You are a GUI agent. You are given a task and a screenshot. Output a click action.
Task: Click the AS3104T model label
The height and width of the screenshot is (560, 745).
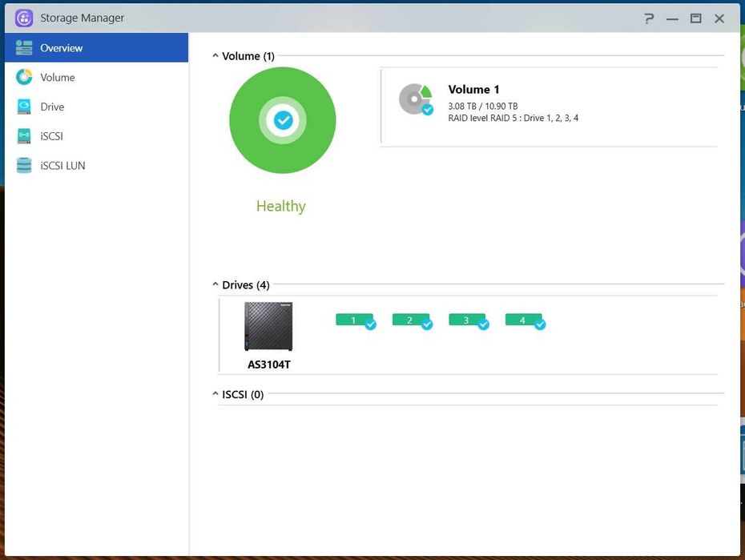pyautogui.click(x=269, y=365)
